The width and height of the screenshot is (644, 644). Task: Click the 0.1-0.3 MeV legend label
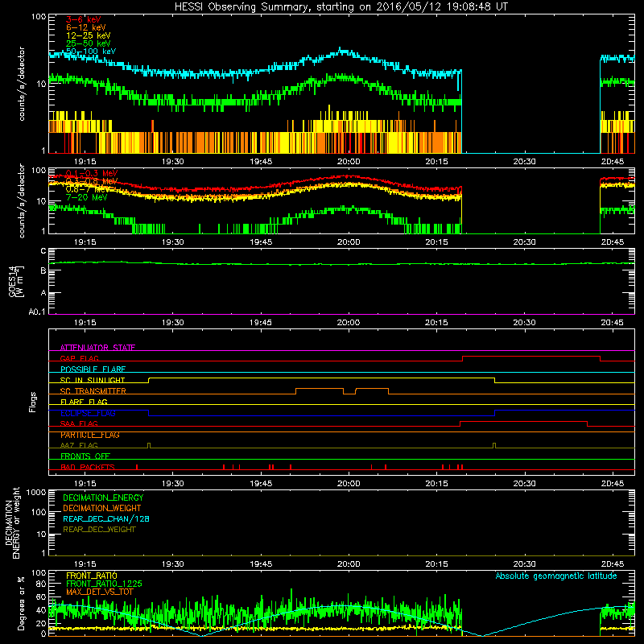92,173
